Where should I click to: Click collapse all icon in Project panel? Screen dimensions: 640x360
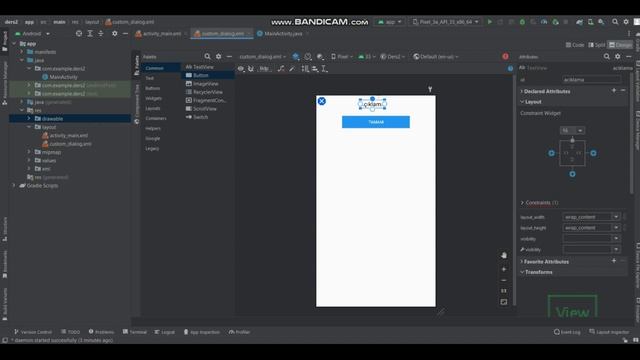101,33
